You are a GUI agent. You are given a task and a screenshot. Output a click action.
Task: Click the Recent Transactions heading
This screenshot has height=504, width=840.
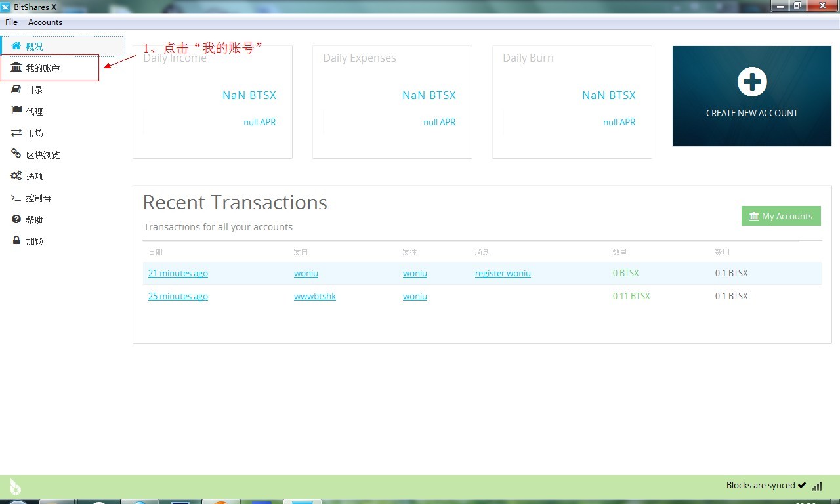(x=235, y=203)
